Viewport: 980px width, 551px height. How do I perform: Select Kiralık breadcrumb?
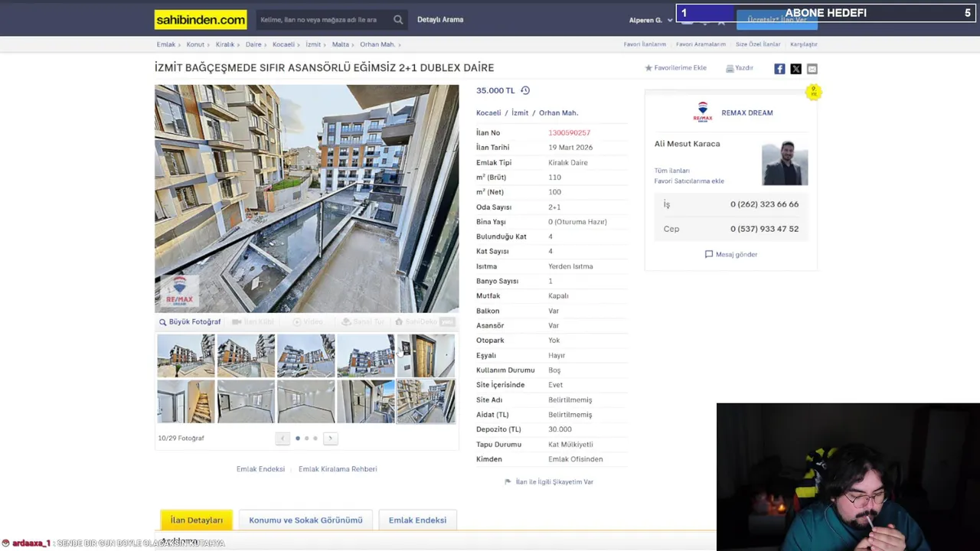coord(224,44)
